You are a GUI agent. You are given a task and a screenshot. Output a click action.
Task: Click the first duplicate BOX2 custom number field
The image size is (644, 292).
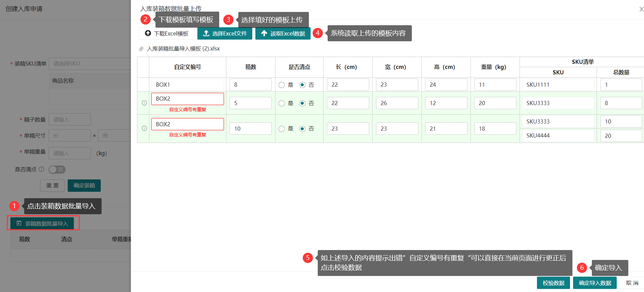[188, 99]
